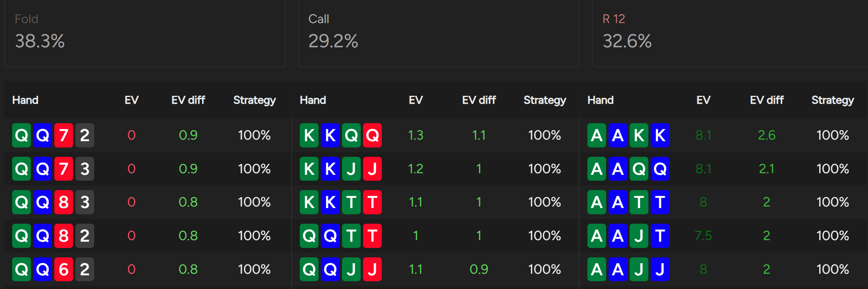Select the QQJJ call row strategy value

coord(545,269)
